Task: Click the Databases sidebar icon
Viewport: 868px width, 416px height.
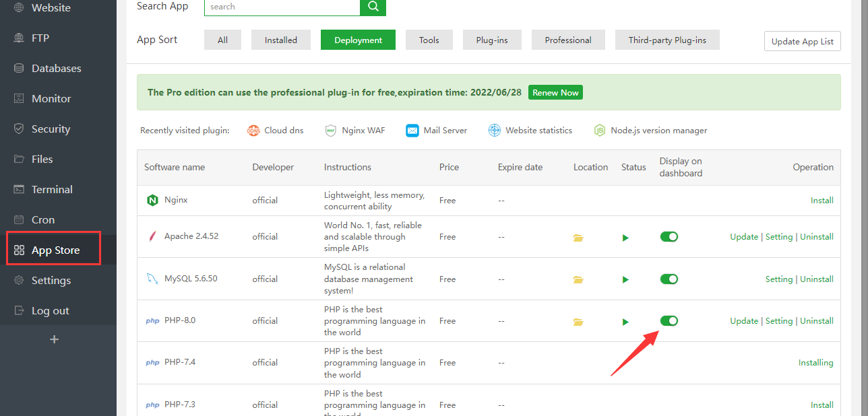Action: (19, 69)
